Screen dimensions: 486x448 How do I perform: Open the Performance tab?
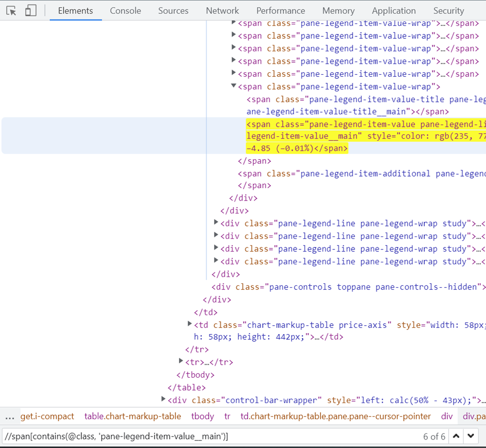coord(281,10)
